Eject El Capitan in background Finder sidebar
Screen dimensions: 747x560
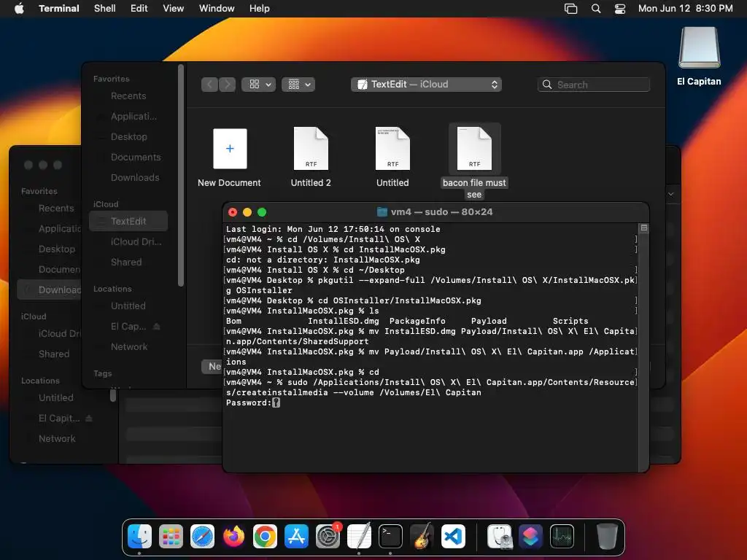tap(88, 418)
